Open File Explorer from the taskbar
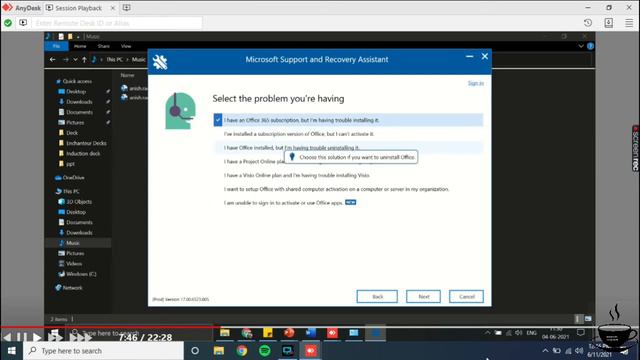Viewport: 640px width, 360px height. (219, 351)
